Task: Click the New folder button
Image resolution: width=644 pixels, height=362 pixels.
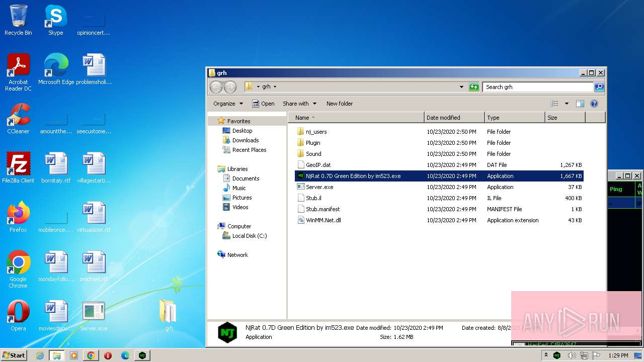Action: 340,104
